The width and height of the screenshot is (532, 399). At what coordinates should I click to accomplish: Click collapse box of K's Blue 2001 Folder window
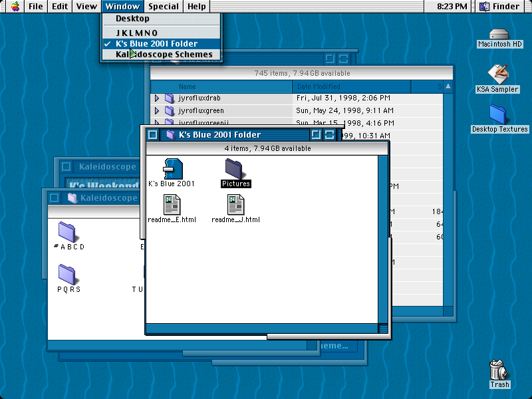tap(329, 135)
